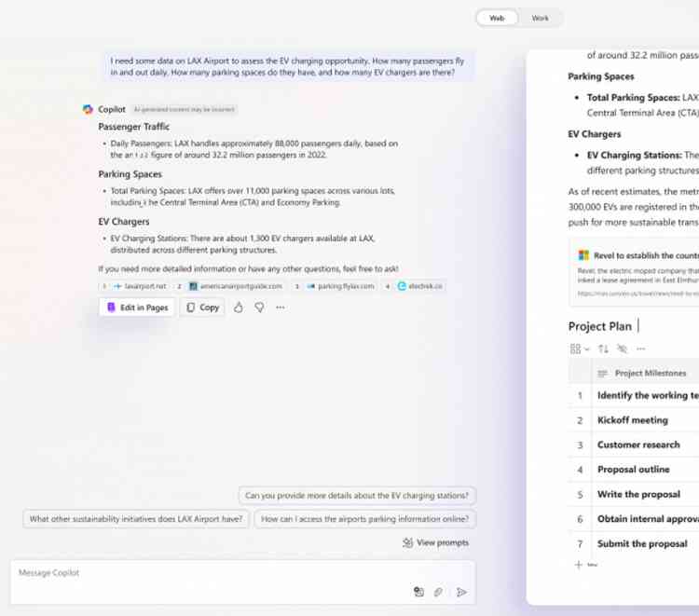Click the send message arrow icon
Image resolution: width=699 pixels, height=616 pixels.
click(461, 592)
